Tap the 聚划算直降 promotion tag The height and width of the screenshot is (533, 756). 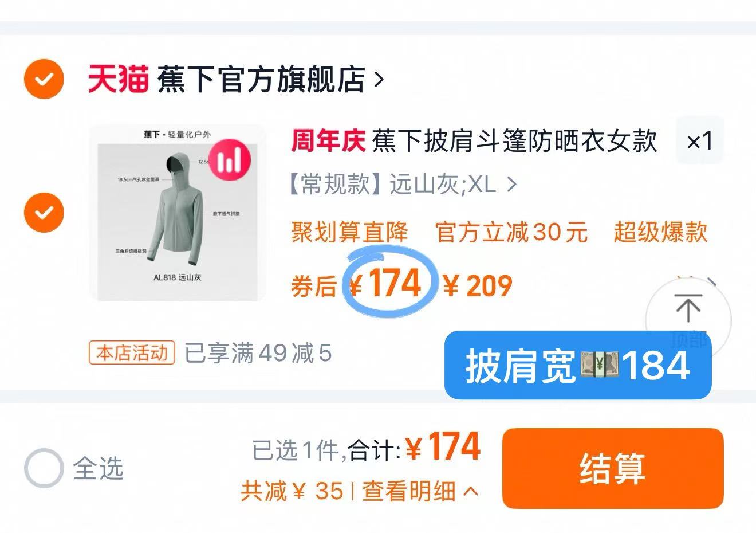[x=350, y=232]
